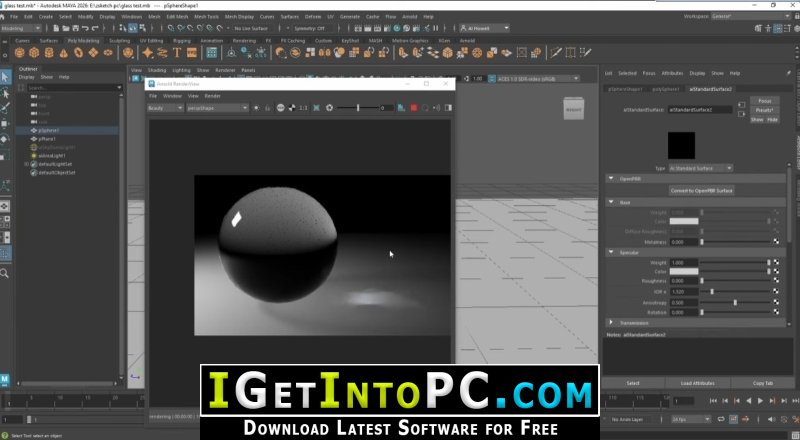Toggle the Anisotropy map checker button
This screenshot has height=440, width=800.
776,302
